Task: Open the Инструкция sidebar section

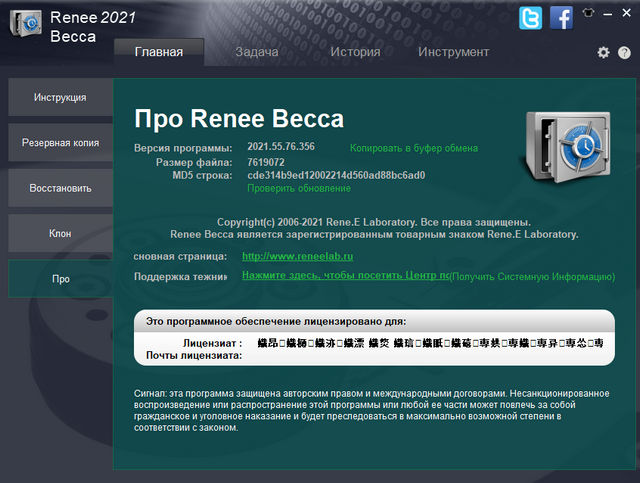Action: (60, 98)
